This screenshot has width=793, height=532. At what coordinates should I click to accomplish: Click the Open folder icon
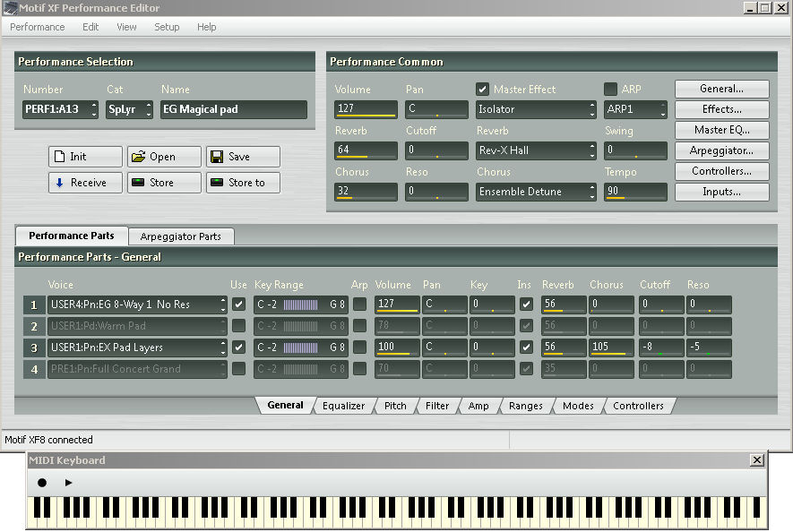(x=138, y=156)
